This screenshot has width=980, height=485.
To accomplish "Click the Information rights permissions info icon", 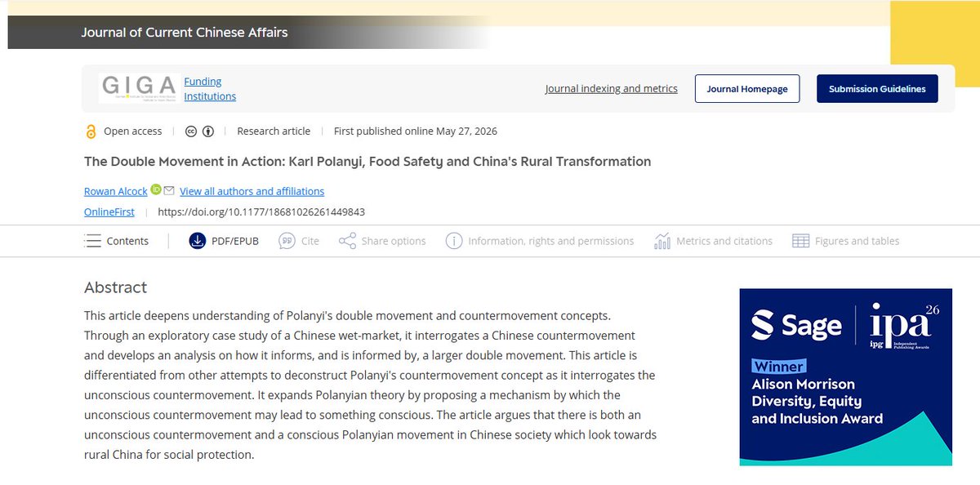I will click(x=454, y=241).
